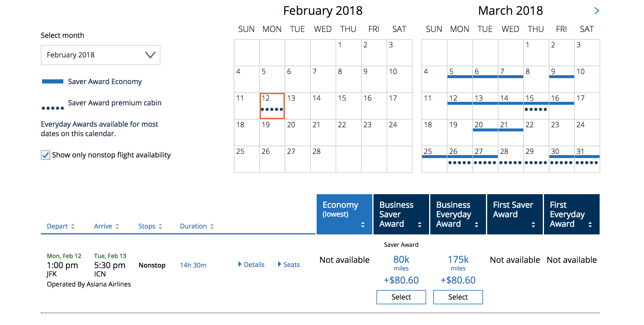Screen dimensions: 644x325
Task: Choose February 12 highlighted date
Action: [x=272, y=106]
